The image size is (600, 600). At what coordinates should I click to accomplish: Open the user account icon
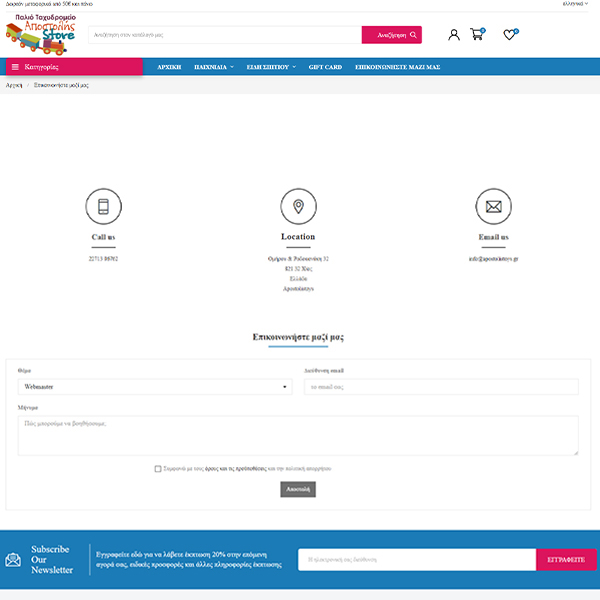point(454,35)
